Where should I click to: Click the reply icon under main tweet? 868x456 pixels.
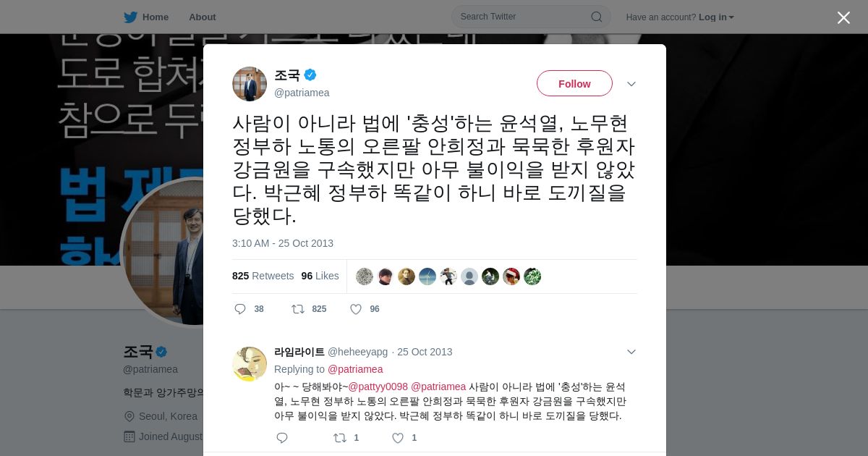click(240, 309)
